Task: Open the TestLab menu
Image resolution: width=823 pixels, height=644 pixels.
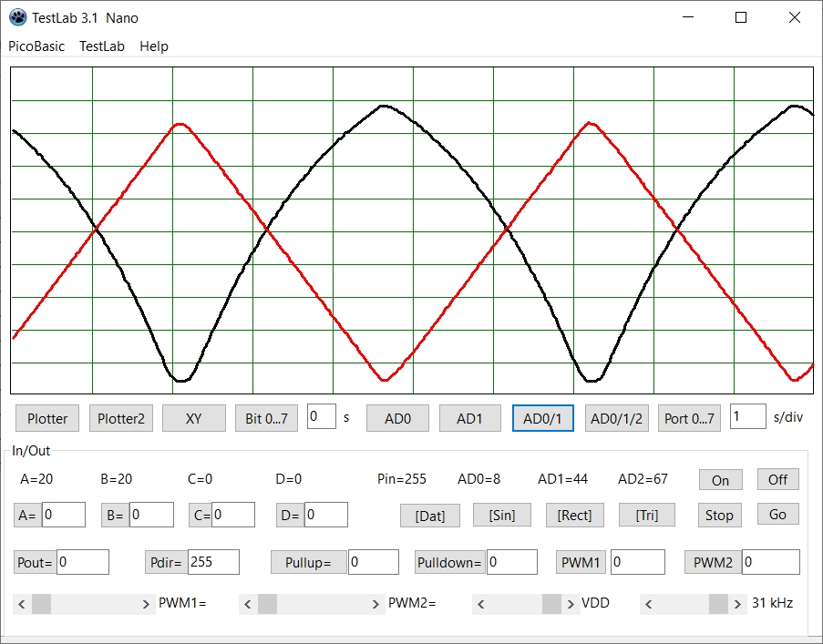Action: click(x=102, y=46)
